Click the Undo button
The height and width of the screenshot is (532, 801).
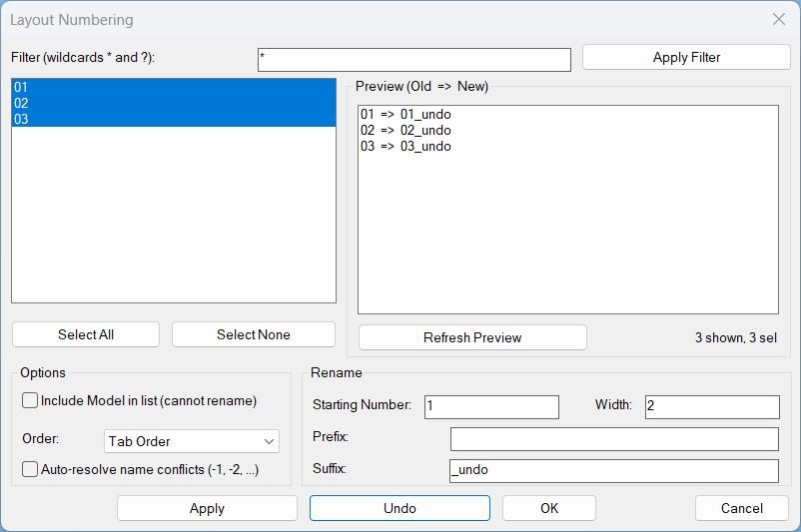[x=400, y=508]
